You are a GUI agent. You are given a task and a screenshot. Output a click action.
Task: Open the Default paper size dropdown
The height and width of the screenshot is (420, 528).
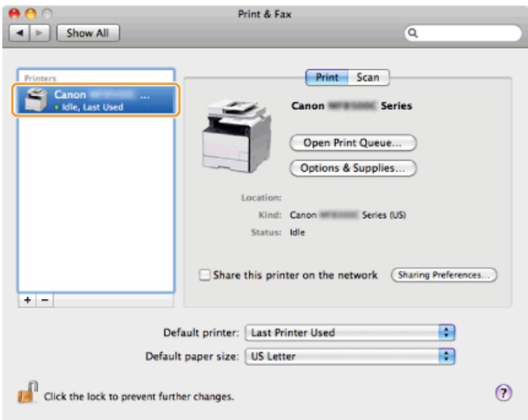[350, 357]
